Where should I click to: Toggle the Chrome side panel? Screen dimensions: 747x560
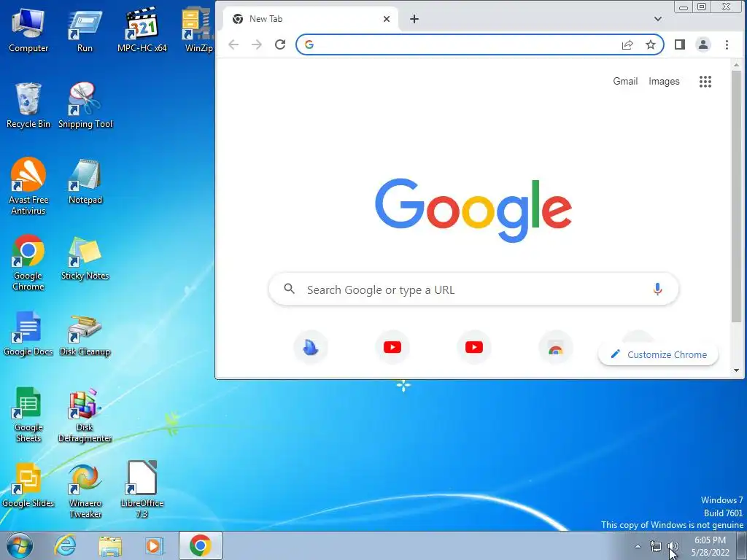(680, 44)
